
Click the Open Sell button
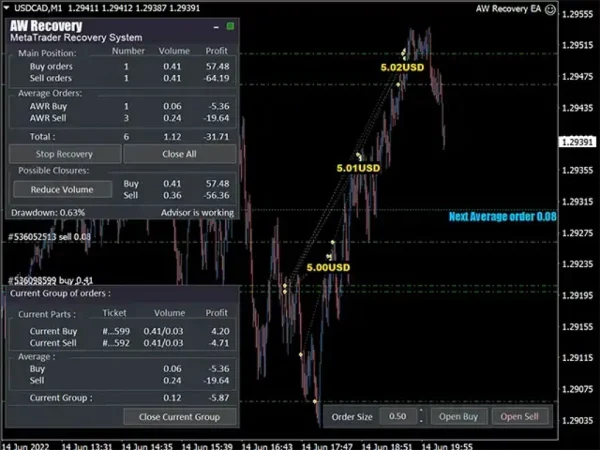(x=519, y=416)
